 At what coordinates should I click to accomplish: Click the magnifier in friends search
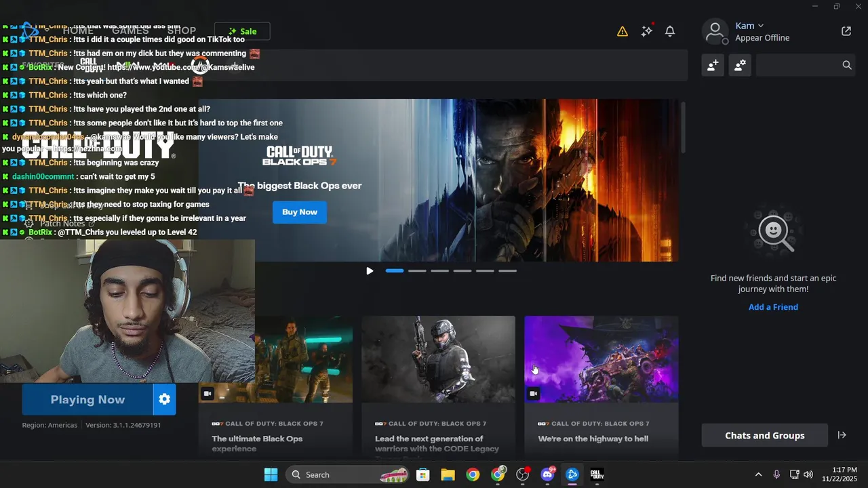click(x=847, y=65)
